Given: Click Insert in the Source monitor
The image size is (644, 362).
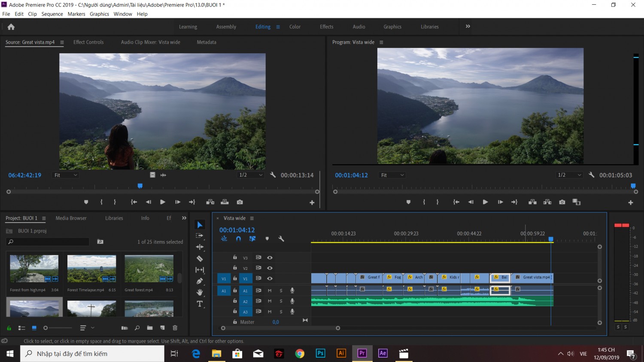Looking at the screenshot, I should (x=210, y=202).
